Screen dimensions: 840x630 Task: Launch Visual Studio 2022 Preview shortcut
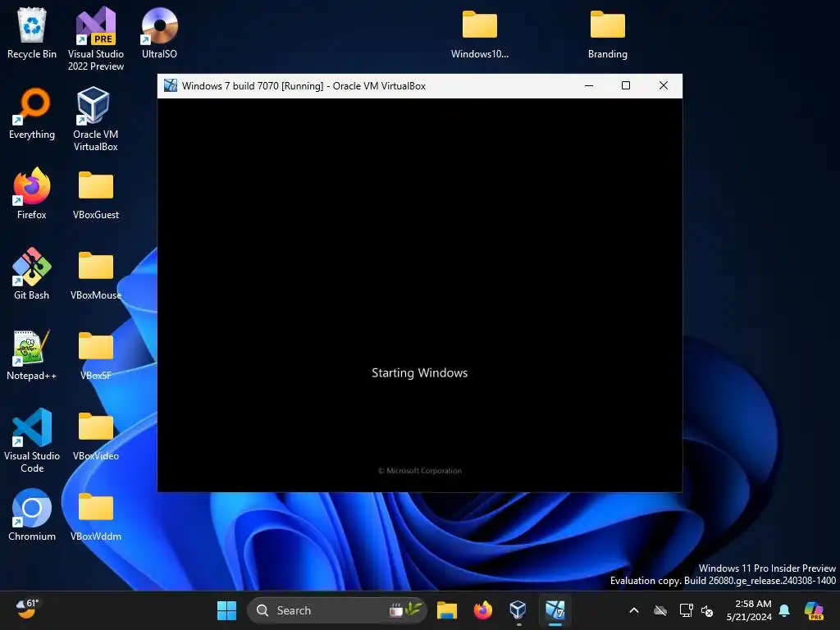(x=96, y=39)
